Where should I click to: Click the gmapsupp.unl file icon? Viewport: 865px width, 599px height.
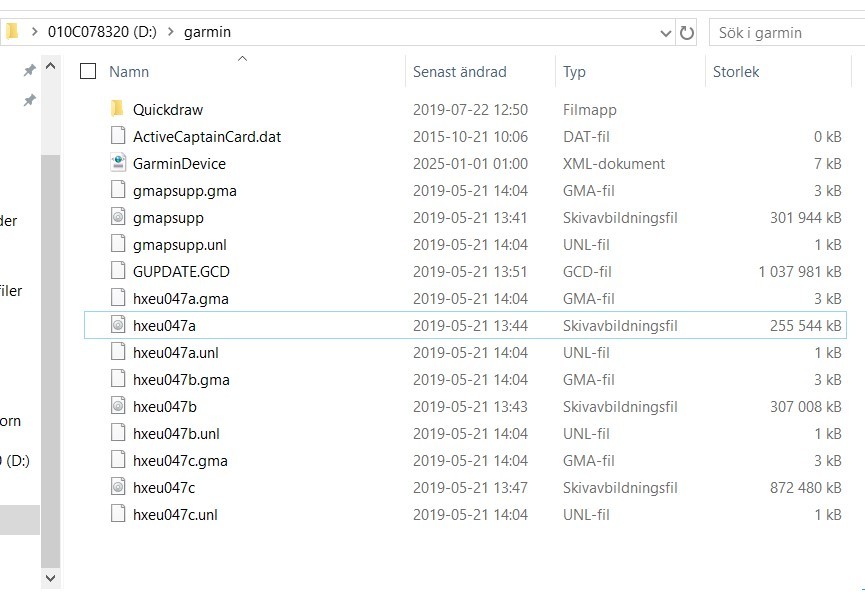click(x=118, y=244)
